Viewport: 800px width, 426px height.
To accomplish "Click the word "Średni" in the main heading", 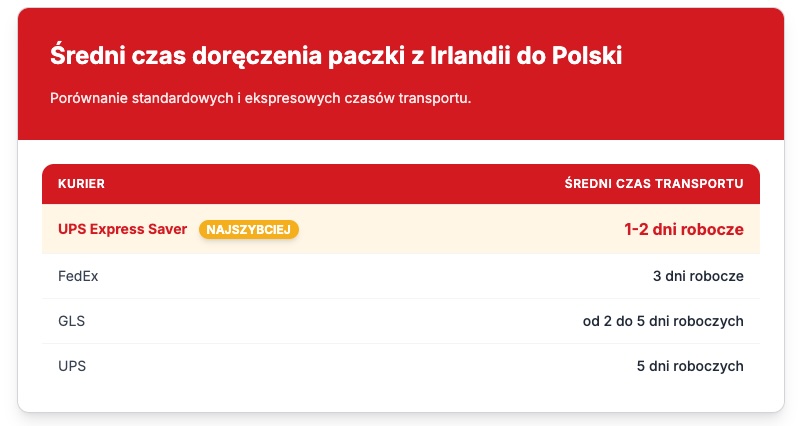I will pyautogui.click(x=88, y=55).
